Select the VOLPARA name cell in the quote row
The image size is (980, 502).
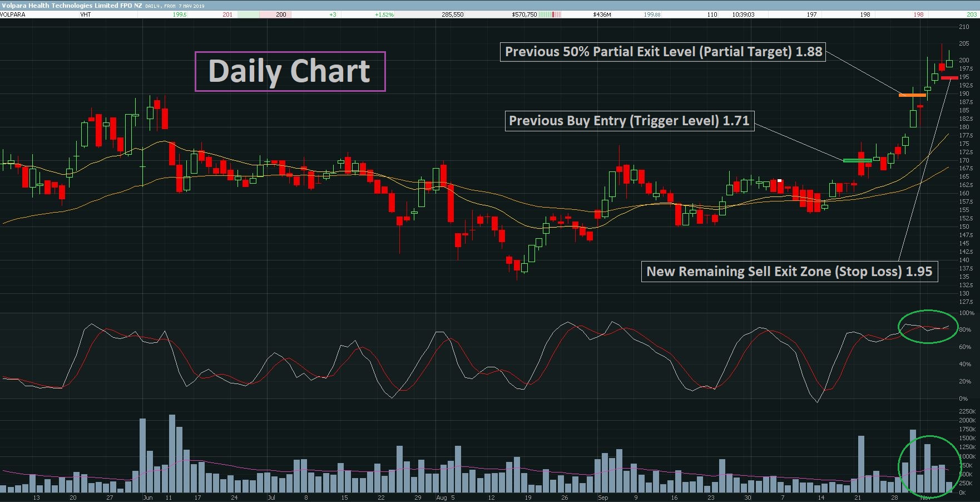click(x=13, y=14)
